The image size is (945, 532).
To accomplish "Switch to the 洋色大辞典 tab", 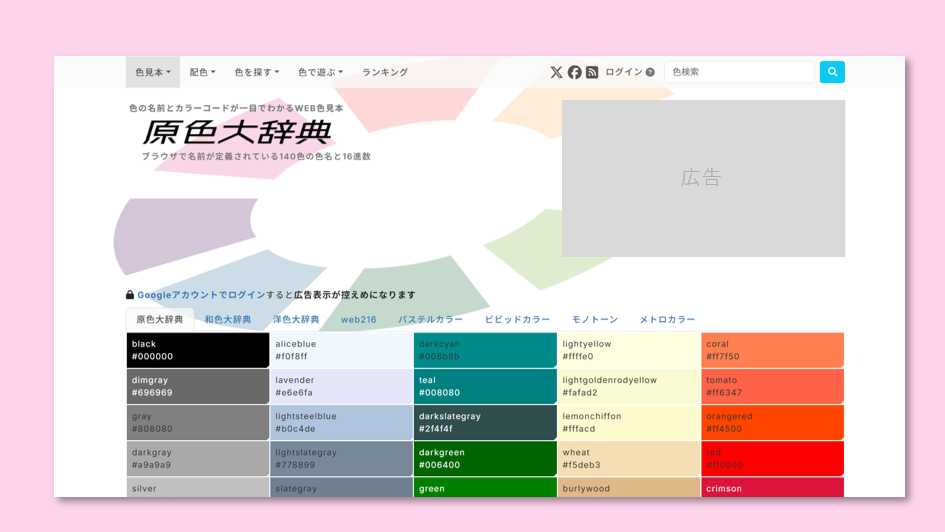I will [x=296, y=319].
